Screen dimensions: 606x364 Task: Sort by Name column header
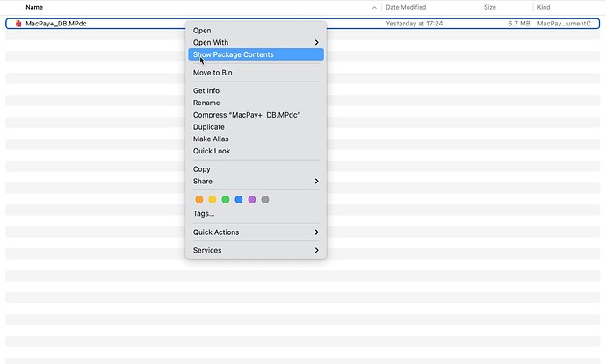pyautogui.click(x=34, y=7)
